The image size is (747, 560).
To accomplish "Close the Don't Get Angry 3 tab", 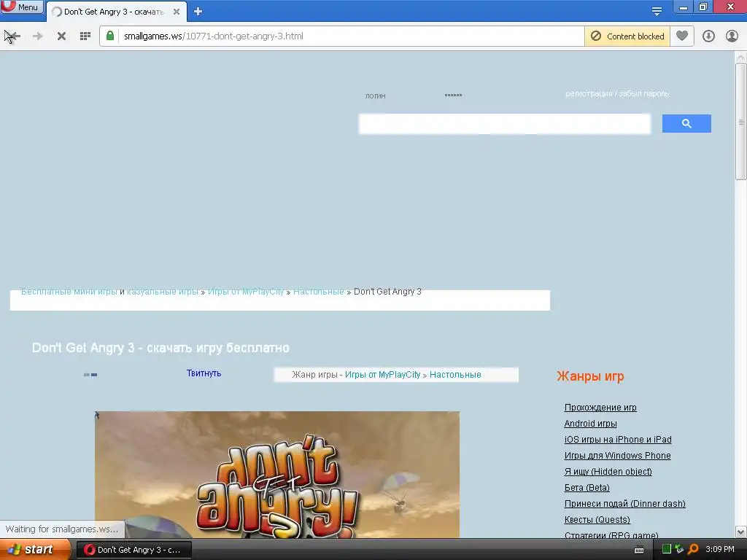I will [x=177, y=12].
